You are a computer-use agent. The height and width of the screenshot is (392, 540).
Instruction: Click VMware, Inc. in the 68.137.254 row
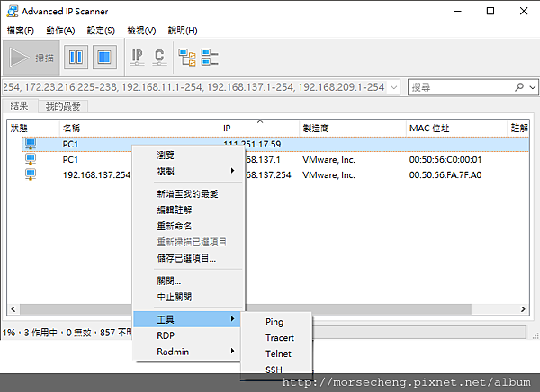(328, 174)
